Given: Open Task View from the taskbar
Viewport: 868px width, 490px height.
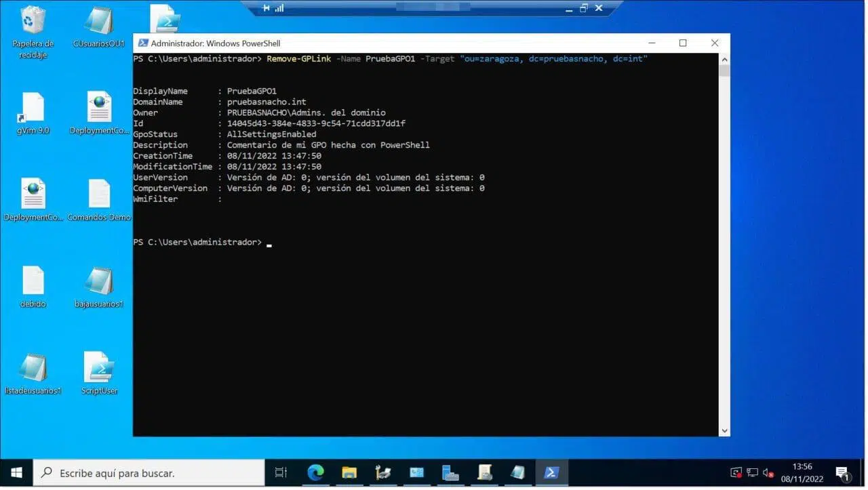Looking at the screenshot, I should (281, 472).
